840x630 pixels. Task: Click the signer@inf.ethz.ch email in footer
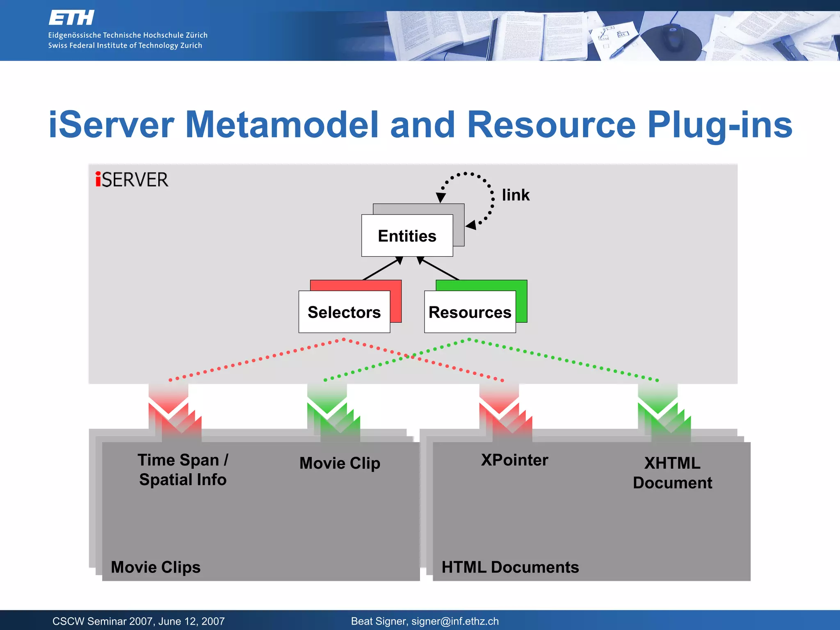tap(455, 621)
